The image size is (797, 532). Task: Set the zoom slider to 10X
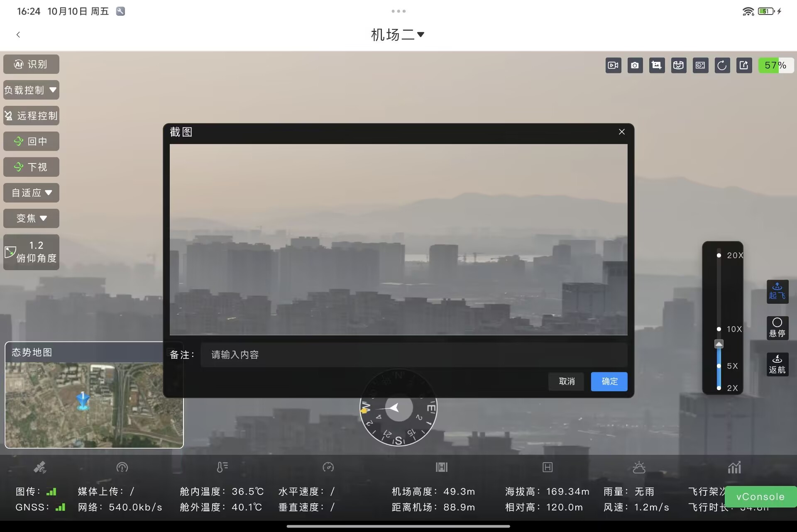(719, 329)
